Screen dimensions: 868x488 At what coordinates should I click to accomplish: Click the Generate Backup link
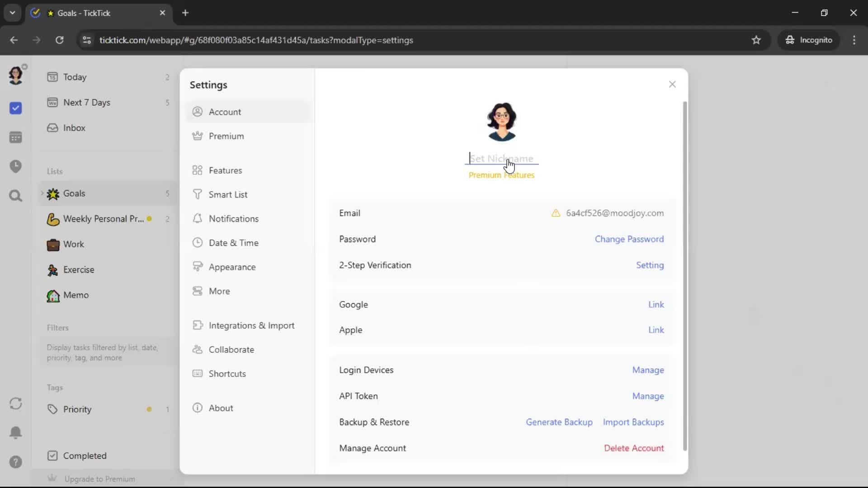tap(559, 422)
